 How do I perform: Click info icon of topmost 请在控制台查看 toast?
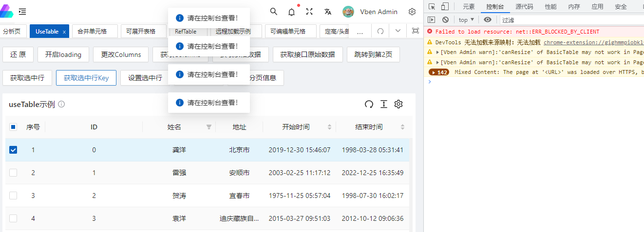180,18
